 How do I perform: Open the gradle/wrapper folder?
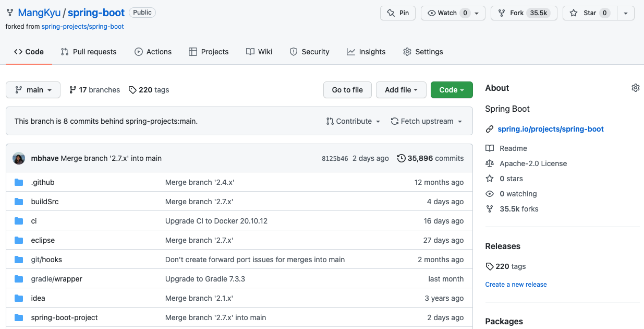click(57, 279)
